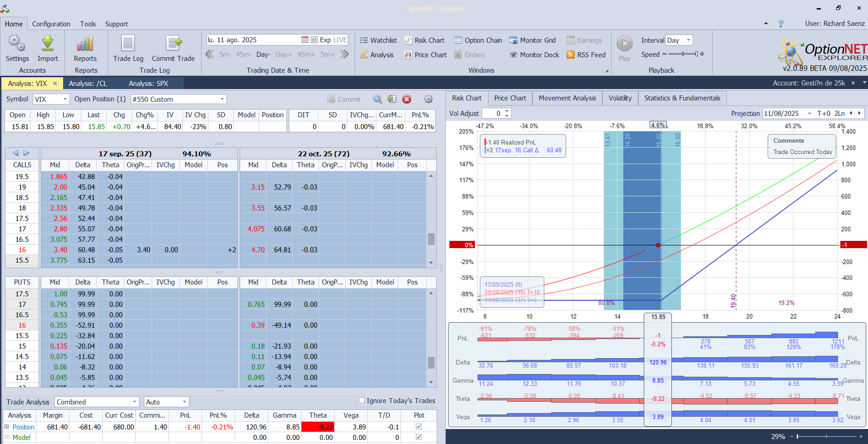Switch to the Movement Analysis tab

point(567,98)
